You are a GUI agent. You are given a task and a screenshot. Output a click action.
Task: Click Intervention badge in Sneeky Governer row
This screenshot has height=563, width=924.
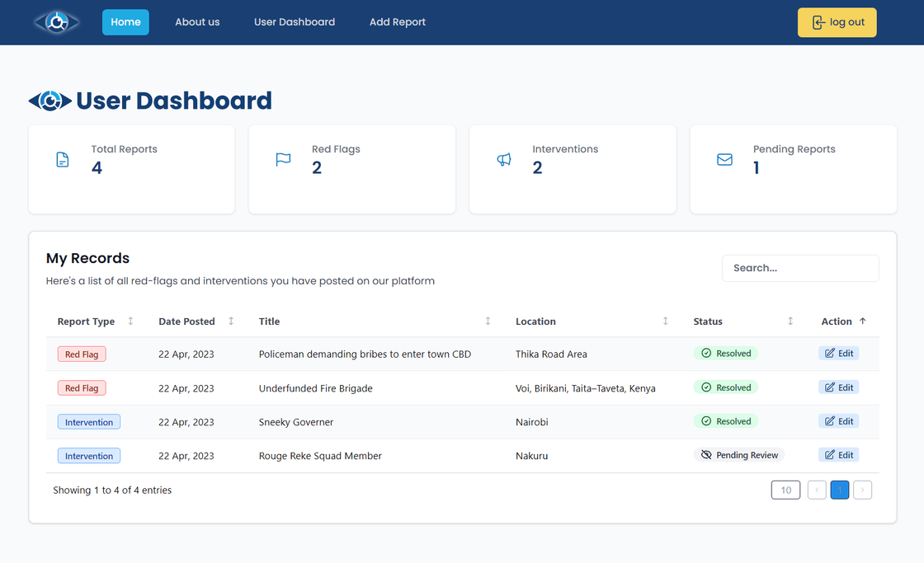pyautogui.click(x=89, y=422)
